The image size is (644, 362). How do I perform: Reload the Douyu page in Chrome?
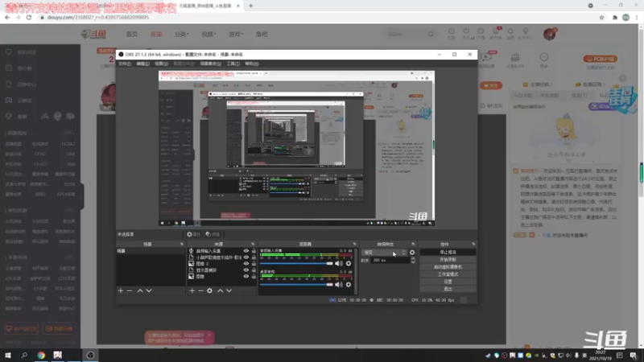tap(29, 17)
